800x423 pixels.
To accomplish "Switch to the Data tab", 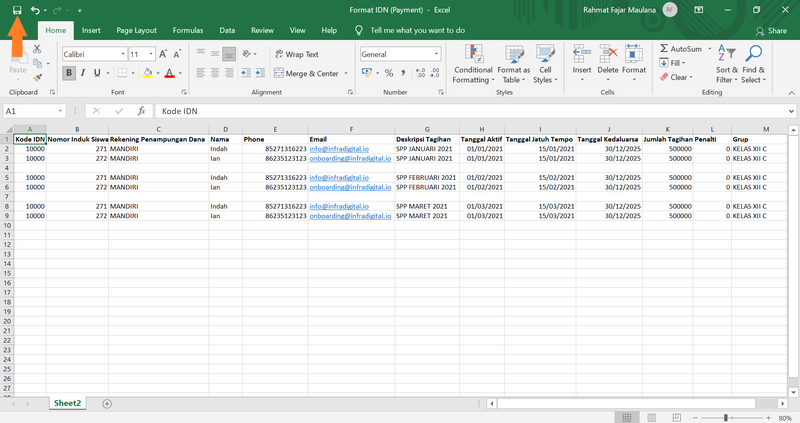I will tap(227, 31).
